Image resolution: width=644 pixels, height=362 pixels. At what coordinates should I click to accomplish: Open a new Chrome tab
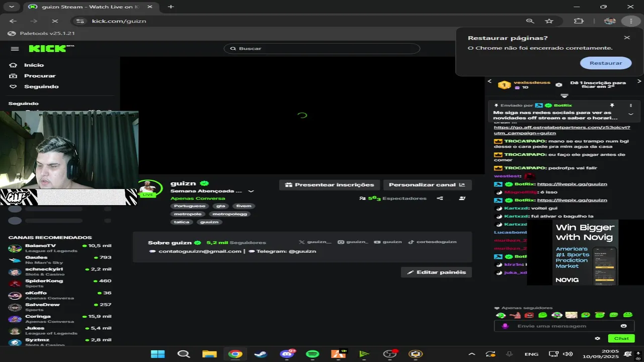171,7
